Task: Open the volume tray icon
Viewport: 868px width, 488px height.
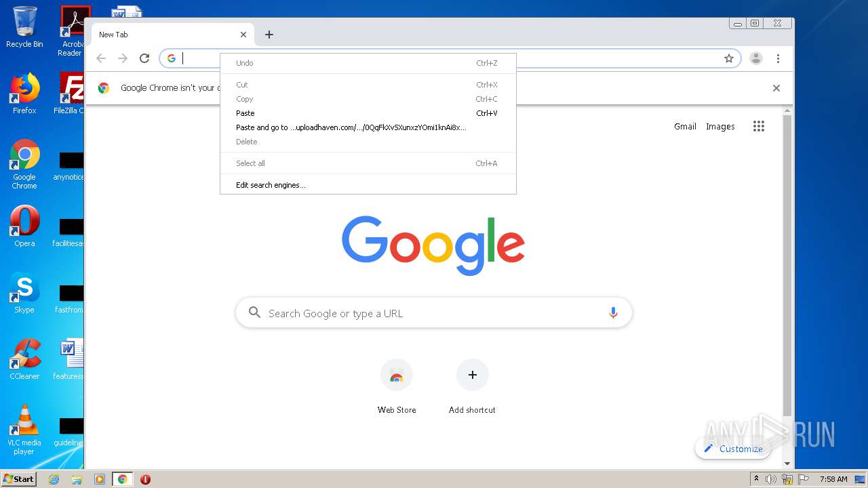Action: [x=771, y=479]
